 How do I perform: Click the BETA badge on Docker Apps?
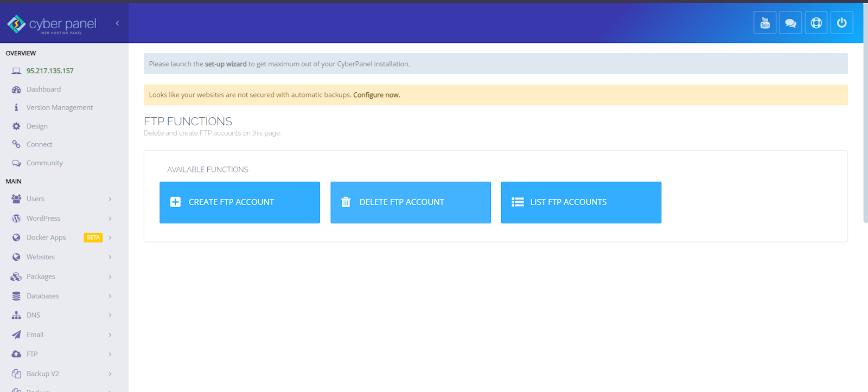[93, 237]
